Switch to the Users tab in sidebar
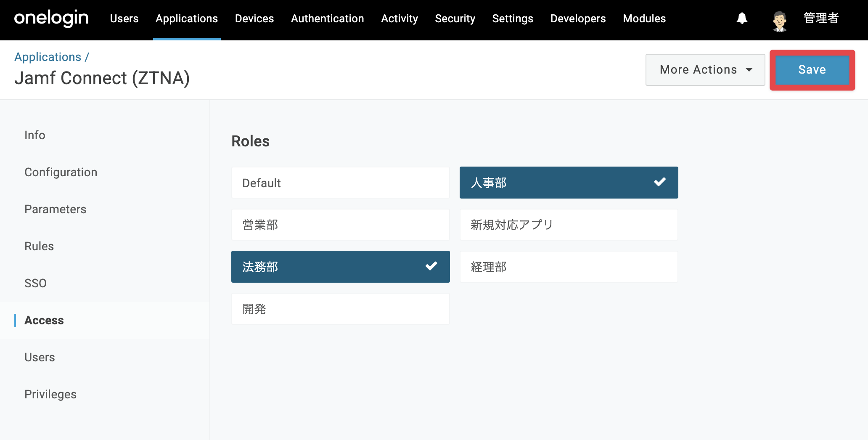 tap(40, 357)
